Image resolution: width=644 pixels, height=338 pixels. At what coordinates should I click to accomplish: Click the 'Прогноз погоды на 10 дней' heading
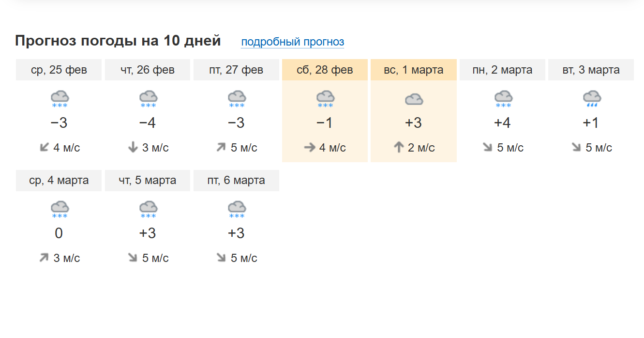point(118,41)
